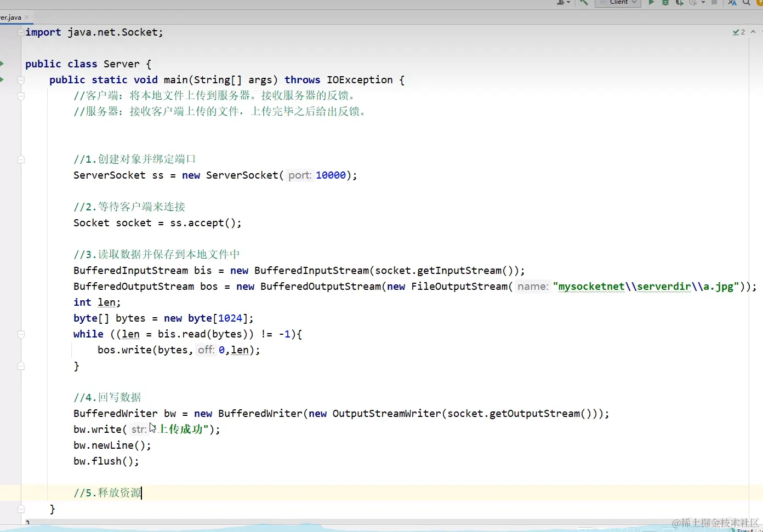Click the //4.回写数据 comment
The image size is (763, 532).
[107, 398]
